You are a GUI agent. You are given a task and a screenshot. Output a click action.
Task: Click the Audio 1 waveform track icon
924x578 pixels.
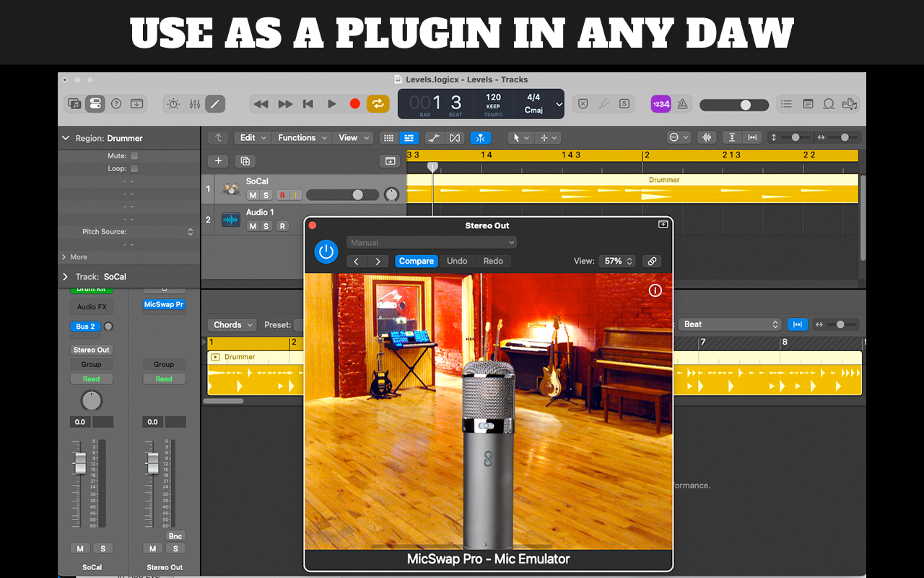click(231, 220)
